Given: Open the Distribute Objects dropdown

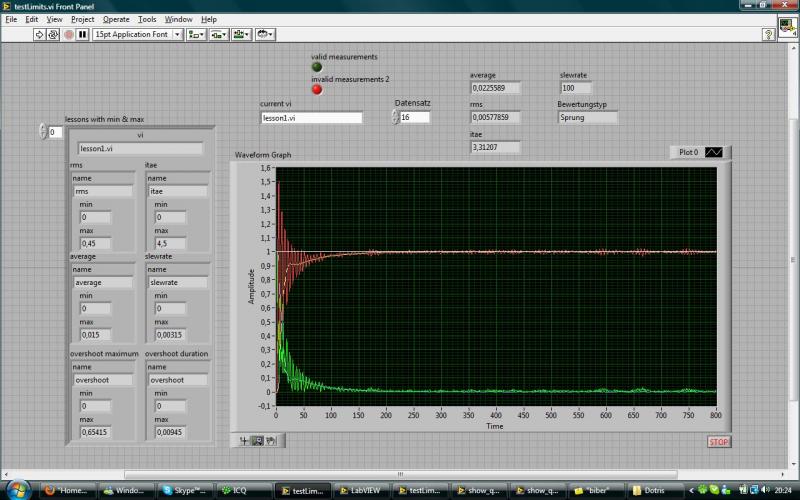Looking at the screenshot, I should tap(219, 34).
